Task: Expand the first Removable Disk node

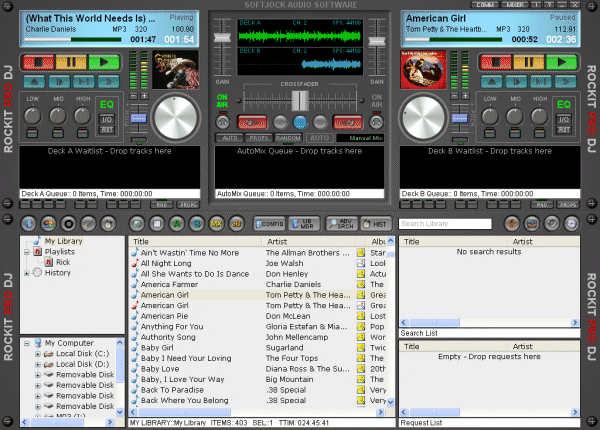Action: pos(38,375)
